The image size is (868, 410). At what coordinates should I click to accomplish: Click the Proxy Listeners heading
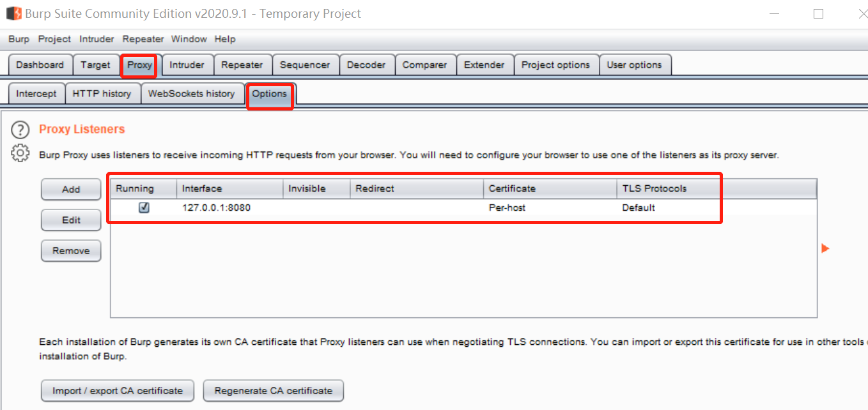click(82, 129)
